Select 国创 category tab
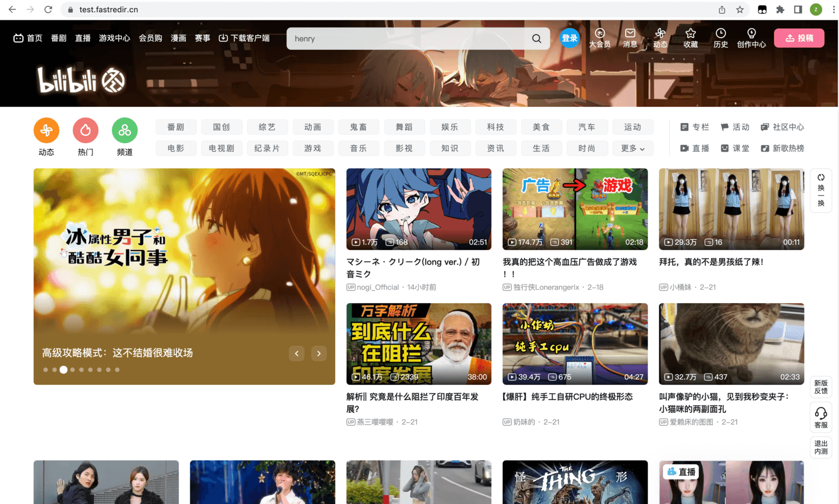Viewport: 839px width, 504px height. tap(222, 127)
